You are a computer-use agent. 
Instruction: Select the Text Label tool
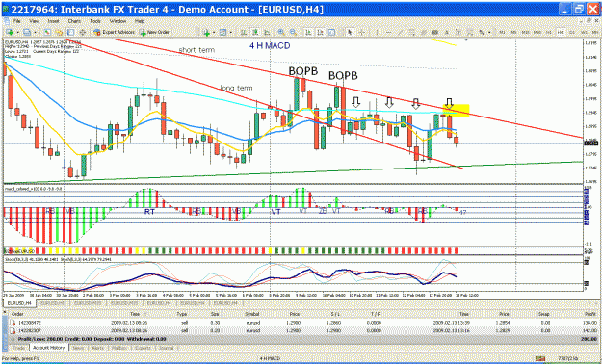click(458, 32)
